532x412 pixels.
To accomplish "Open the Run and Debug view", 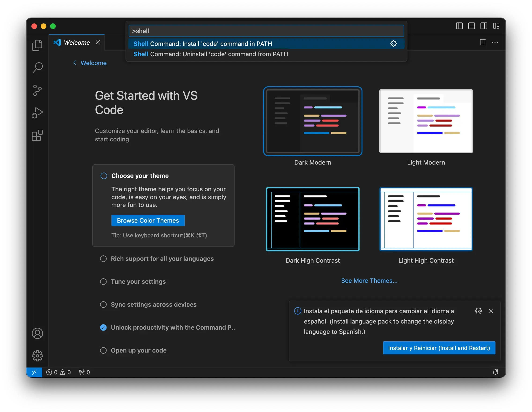I will pyautogui.click(x=37, y=113).
